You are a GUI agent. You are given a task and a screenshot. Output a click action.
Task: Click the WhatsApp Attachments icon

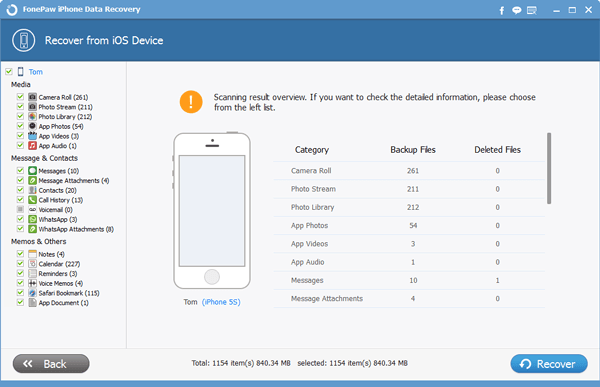(x=33, y=229)
